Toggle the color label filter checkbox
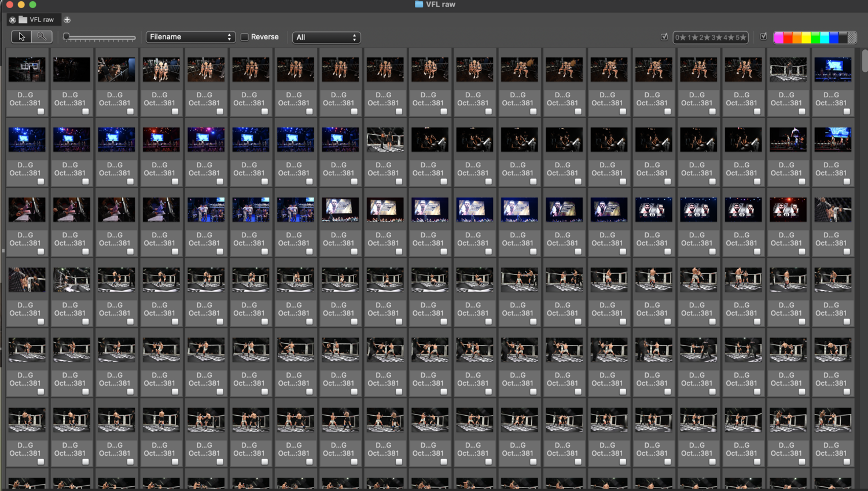The width and height of the screenshot is (868, 491). click(764, 37)
